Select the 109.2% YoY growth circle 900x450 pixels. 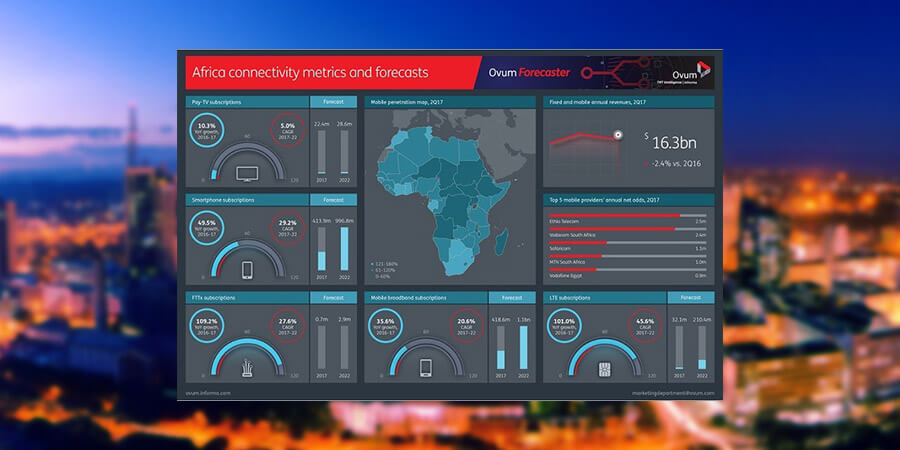coord(206,325)
